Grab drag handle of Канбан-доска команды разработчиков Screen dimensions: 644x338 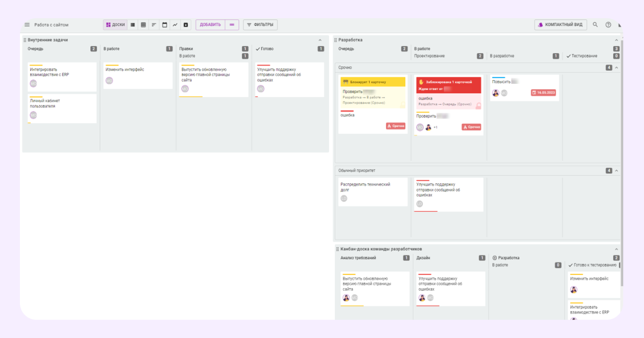coord(338,249)
